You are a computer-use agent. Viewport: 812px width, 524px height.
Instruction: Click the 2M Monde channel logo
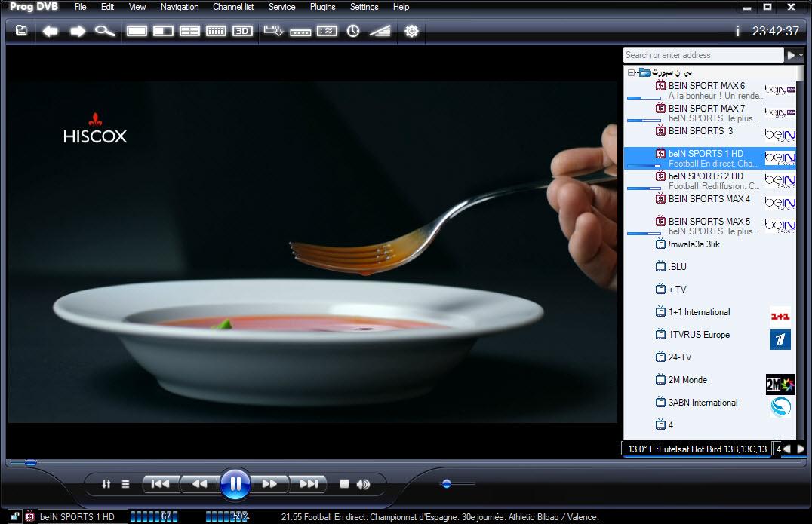[x=780, y=384]
